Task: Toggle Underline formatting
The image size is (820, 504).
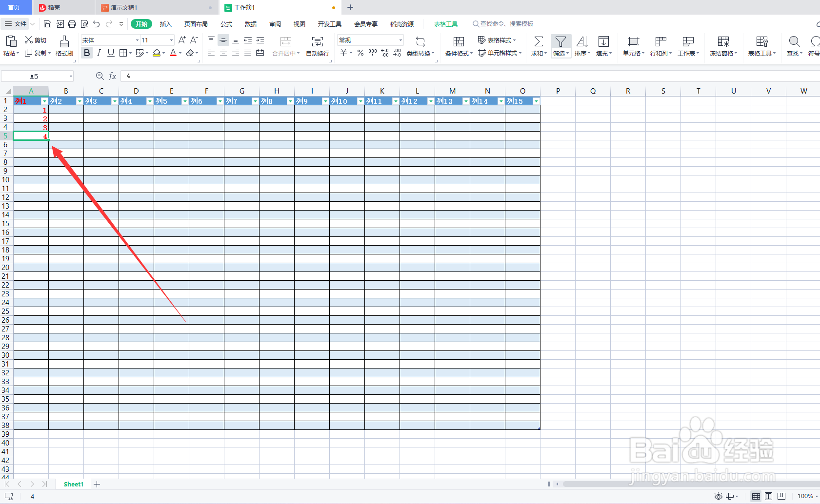Action: tap(111, 53)
